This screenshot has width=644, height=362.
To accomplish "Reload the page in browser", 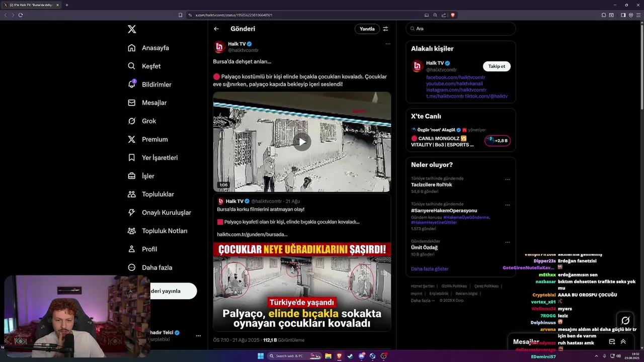I will (x=21, y=15).
